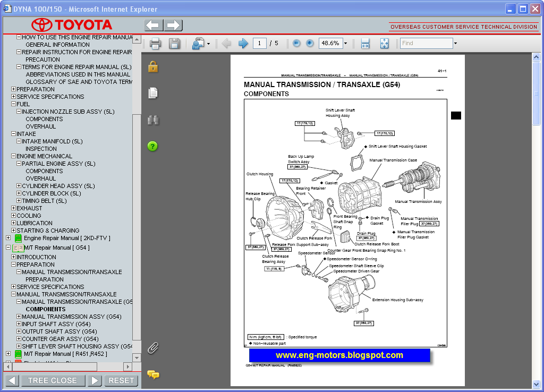Image resolution: width=544 pixels, height=392 pixels.
Task: Open ABBREVIATIONS USED IN THIS MANUAL
Action: [x=78, y=74]
